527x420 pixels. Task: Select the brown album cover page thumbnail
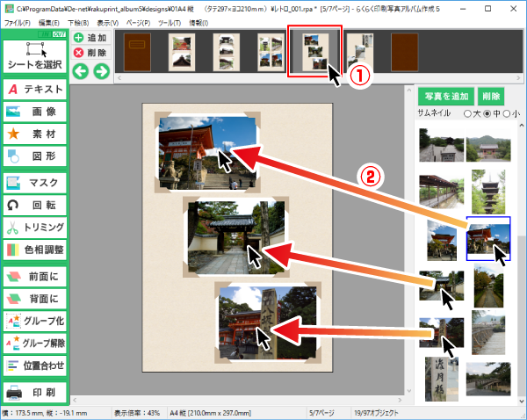tap(139, 53)
